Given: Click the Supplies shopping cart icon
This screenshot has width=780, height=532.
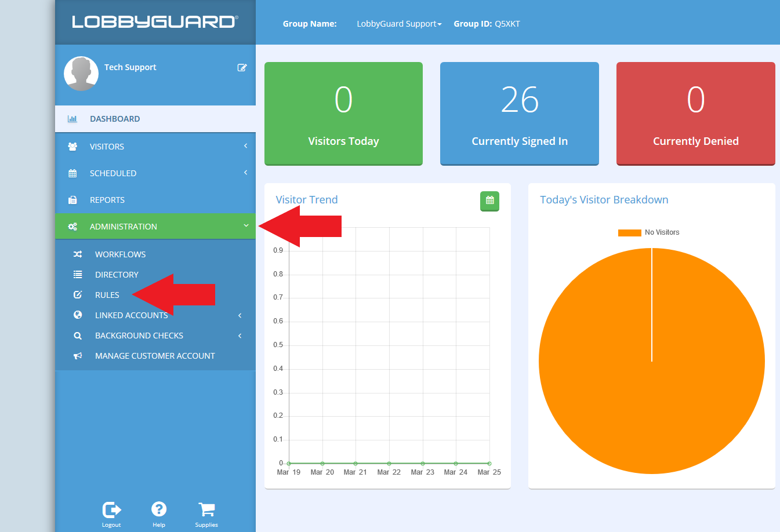Looking at the screenshot, I should pyautogui.click(x=206, y=509).
